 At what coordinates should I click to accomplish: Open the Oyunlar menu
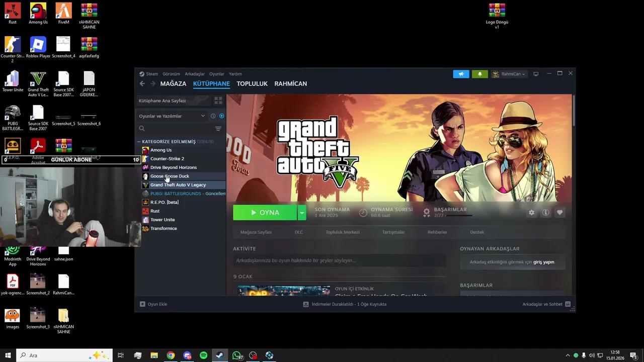(217, 74)
